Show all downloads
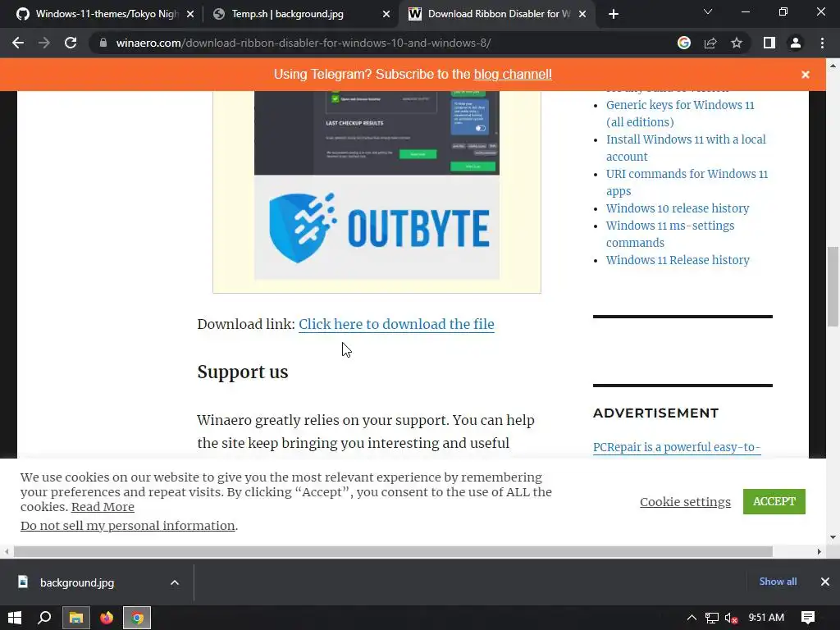Image resolution: width=840 pixels, height=630 pixels. [778, 582]
